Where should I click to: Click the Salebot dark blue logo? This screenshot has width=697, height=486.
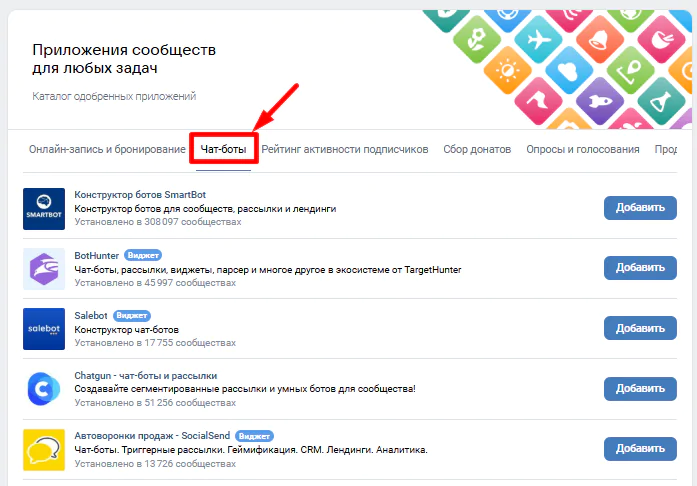coord(43,328)
